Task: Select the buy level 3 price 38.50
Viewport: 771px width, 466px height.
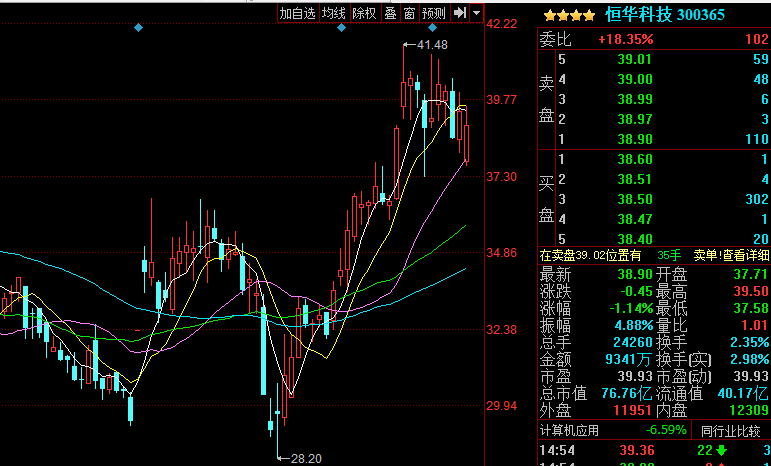Action: 636,199
